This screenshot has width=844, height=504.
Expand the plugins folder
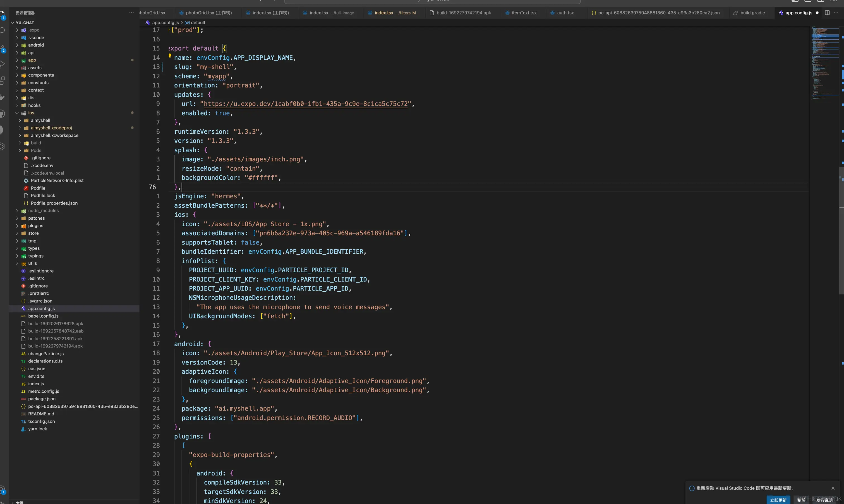coord(17,226)
